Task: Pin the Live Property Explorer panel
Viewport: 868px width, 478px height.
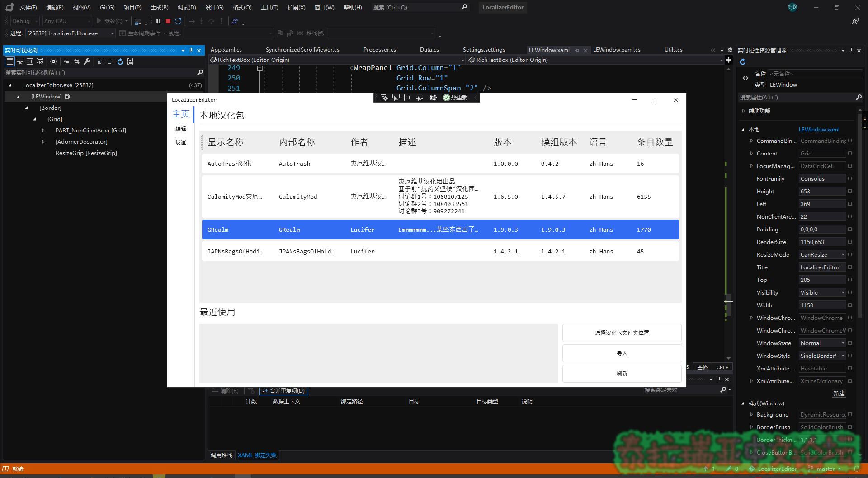Action: pyautogui.click(x=851, y=50)
